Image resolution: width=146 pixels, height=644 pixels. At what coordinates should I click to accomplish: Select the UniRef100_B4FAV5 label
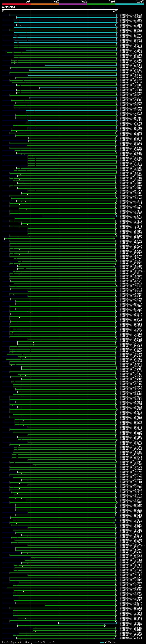pyautogui.click(x=131, y=115)
